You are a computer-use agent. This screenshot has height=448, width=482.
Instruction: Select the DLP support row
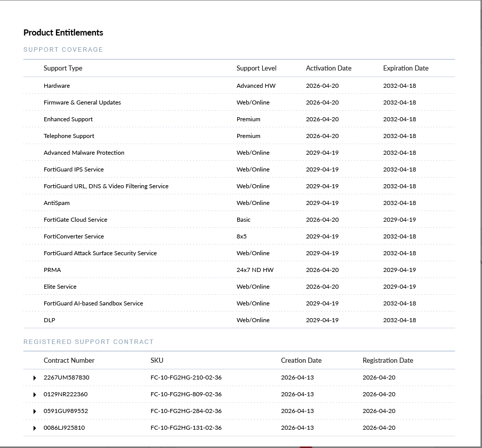pyautogui.click(x=239, y=320)
